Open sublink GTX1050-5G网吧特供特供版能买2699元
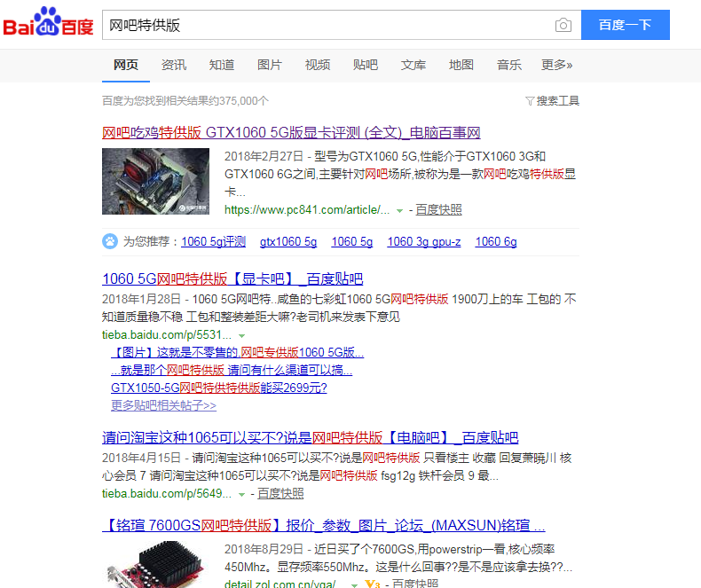 (219, 388)
